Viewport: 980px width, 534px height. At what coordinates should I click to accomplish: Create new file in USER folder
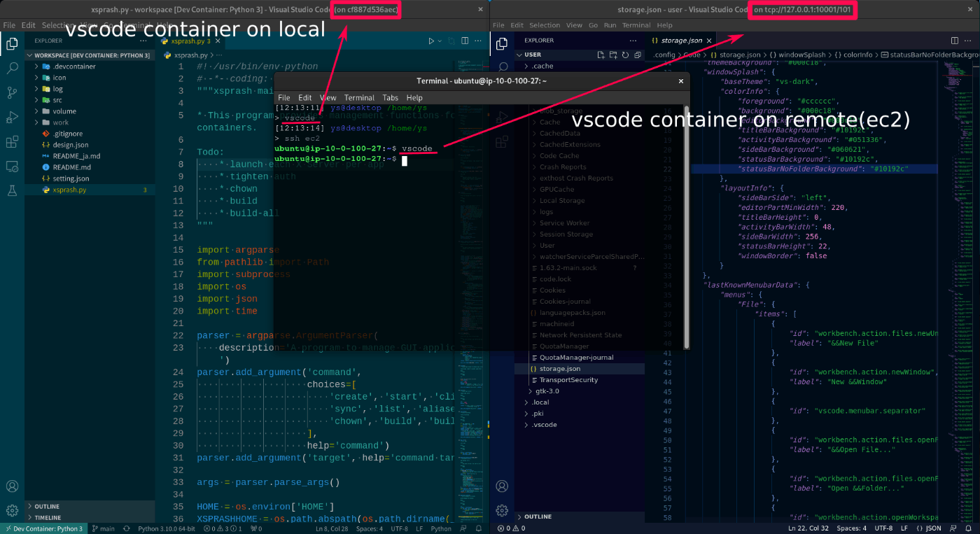tap(601, 55)
